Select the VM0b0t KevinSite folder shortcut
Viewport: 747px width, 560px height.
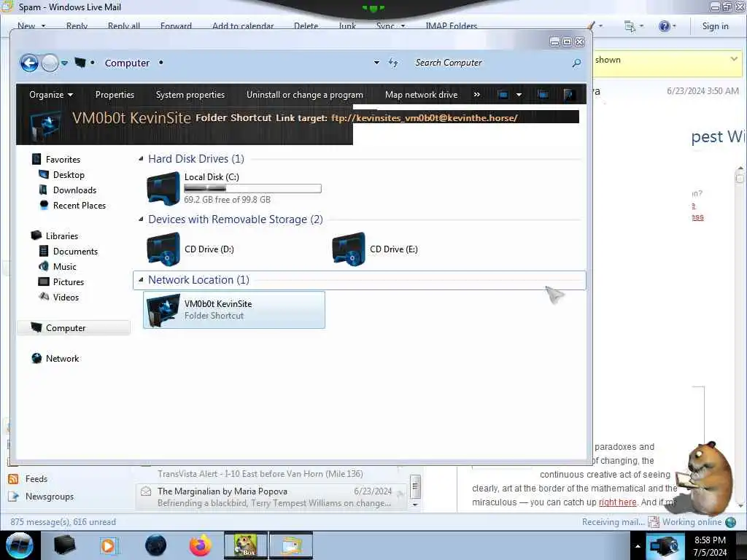(x=234, y=309)
